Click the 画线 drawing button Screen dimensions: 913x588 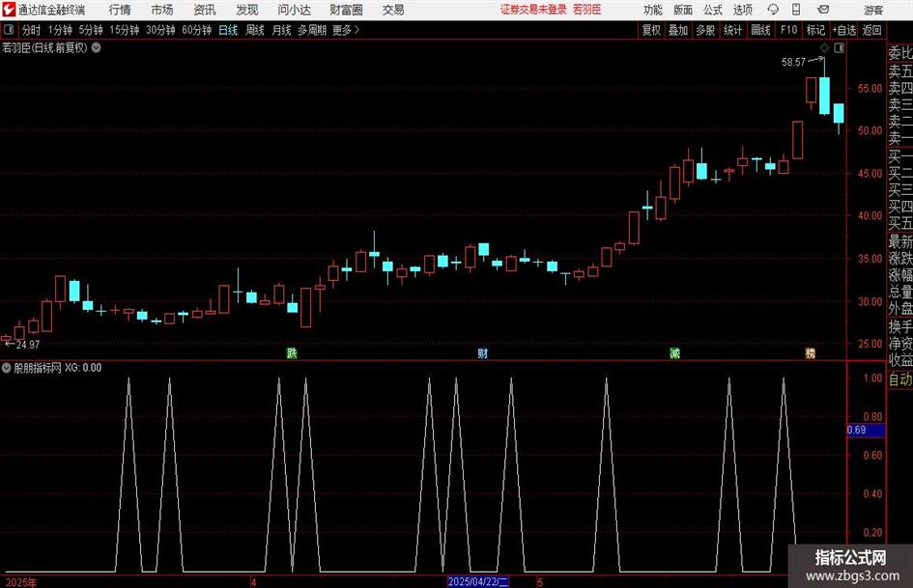pos(760,30)
